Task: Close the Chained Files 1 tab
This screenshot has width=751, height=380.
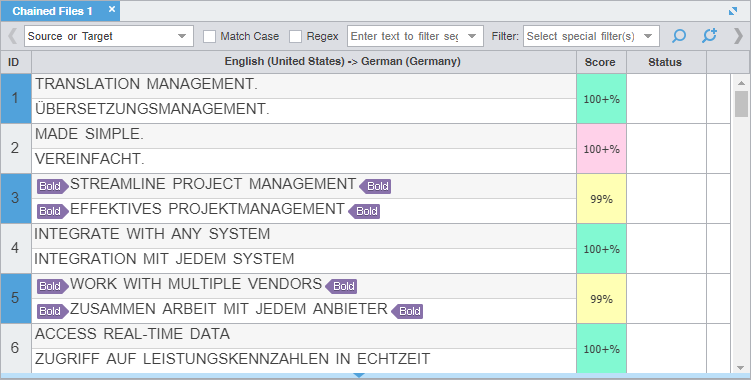Action: pos(112,10)
